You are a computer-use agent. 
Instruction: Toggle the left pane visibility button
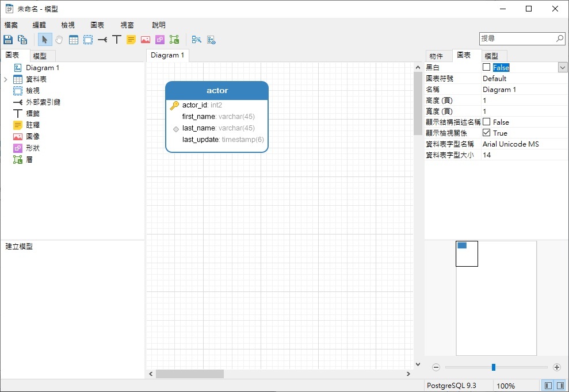point(548,386)
